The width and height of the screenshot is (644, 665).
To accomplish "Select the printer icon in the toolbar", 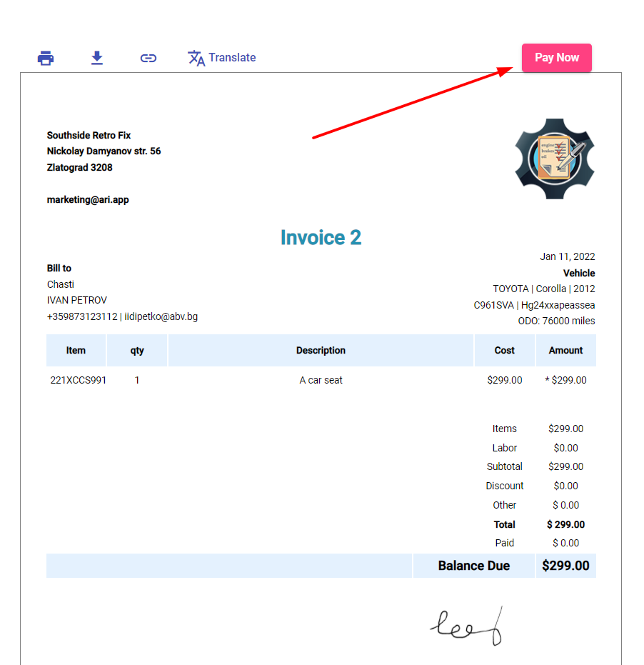I will (x=45, y=57).
